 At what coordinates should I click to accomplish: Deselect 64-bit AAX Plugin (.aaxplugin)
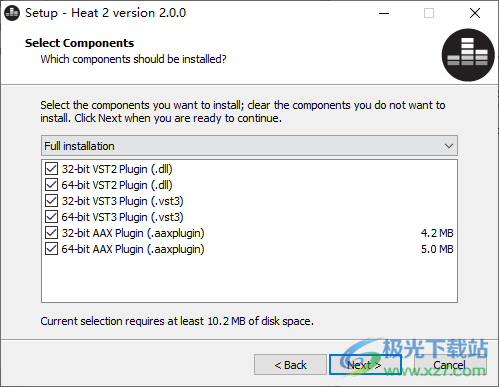point(51,249)
